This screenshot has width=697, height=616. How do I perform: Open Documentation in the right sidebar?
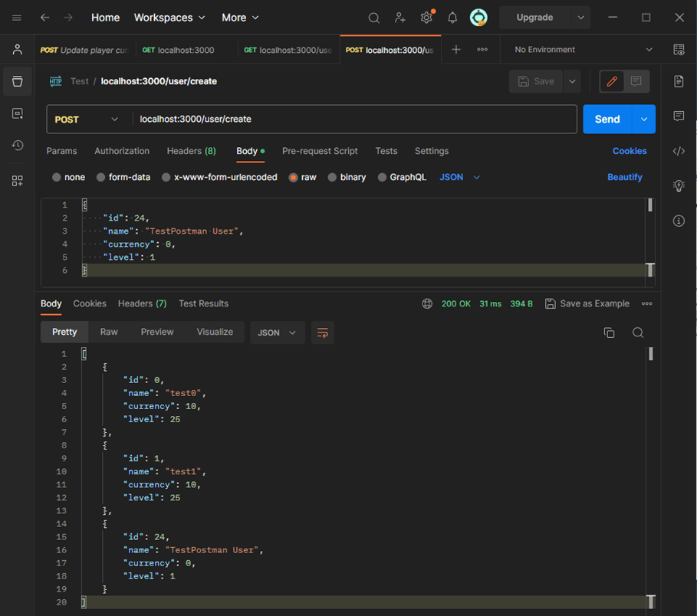tap(679, 81)
